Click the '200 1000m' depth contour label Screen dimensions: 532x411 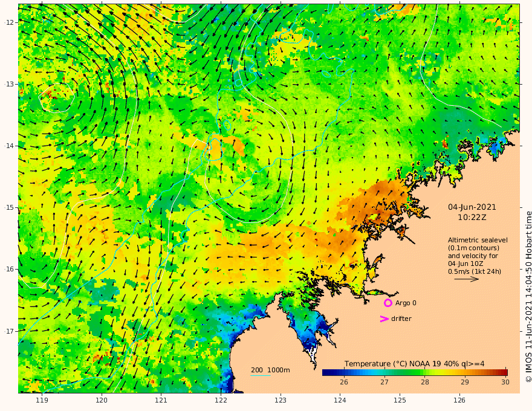[x=270, y=370]
